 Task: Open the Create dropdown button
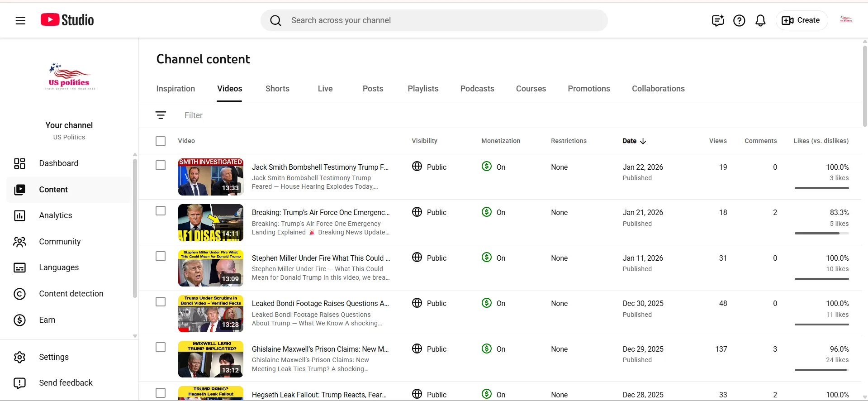pyautogui.click(x=802, y=20)
